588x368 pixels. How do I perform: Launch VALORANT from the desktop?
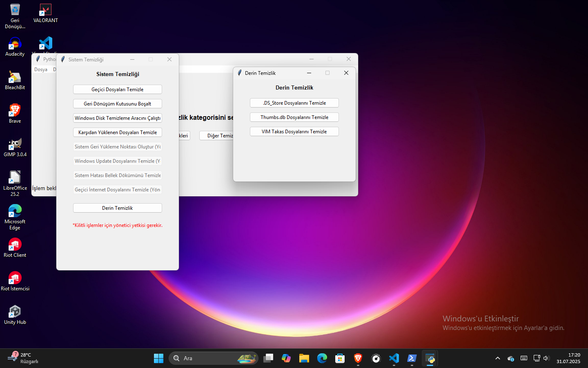(x=46, y=13)
